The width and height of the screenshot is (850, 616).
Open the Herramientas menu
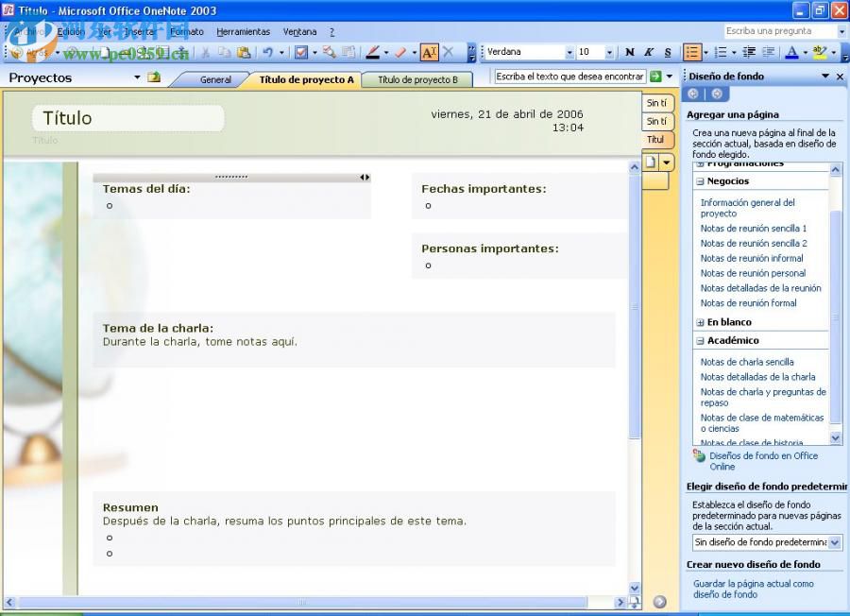coord(243,31)
